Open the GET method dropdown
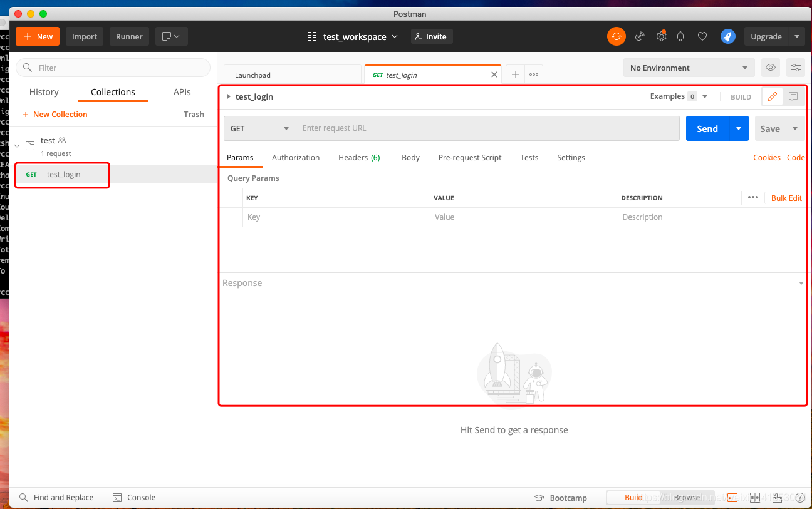Screen dimensions: 812x509 (x=259, y=128)
